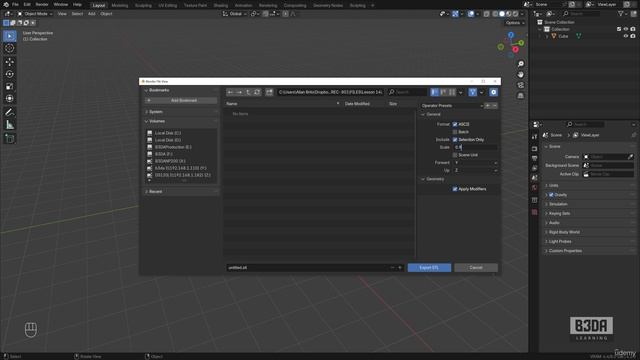Open the Edit menu

27,4
